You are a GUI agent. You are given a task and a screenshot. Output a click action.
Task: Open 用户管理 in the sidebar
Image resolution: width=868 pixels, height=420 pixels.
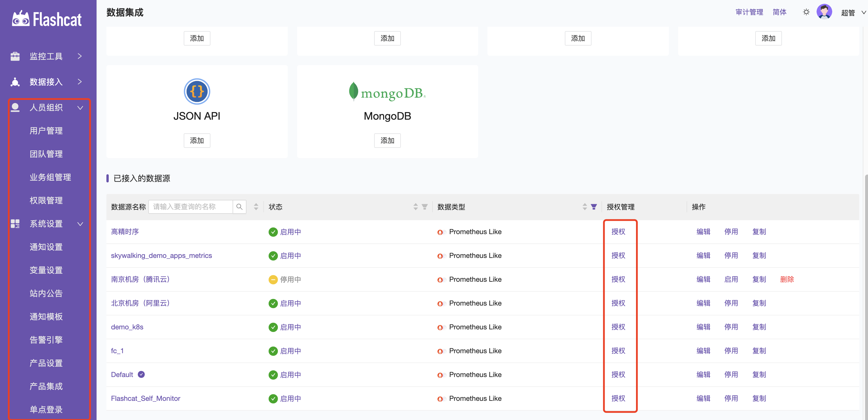(x=46, y=131)
